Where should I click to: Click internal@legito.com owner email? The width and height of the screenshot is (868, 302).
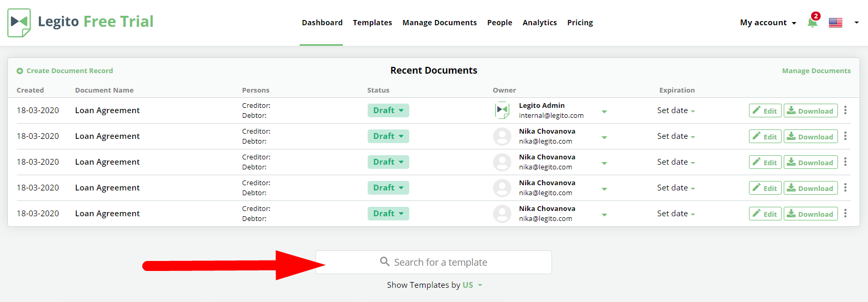(551, 116)
